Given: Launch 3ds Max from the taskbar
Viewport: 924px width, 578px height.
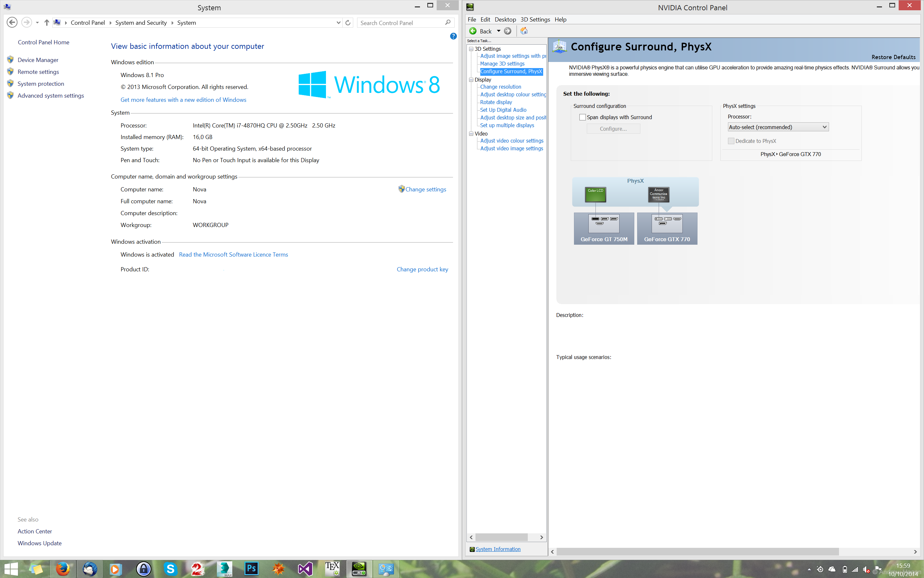Looking at the screenshot, I should point(225,569).
